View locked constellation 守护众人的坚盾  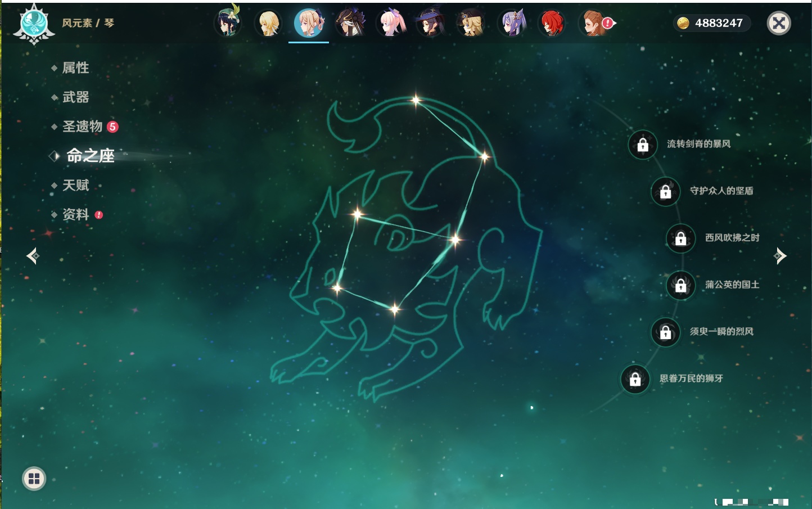point(666,191)
